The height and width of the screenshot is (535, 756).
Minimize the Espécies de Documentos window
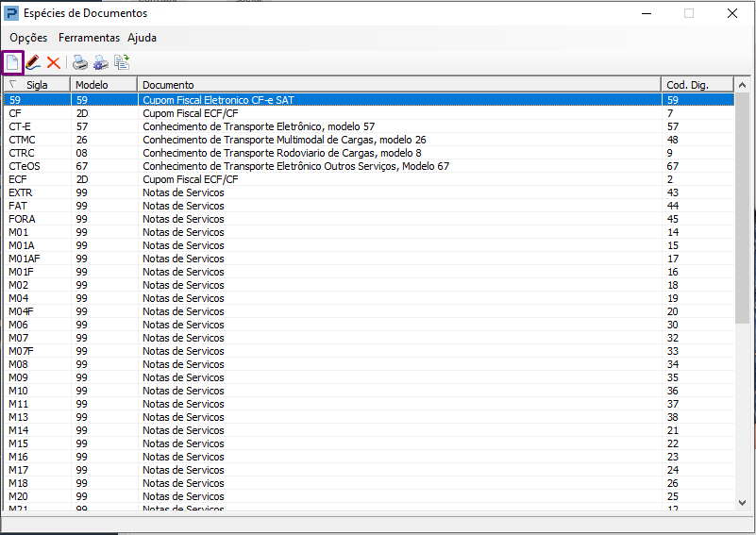647,13
